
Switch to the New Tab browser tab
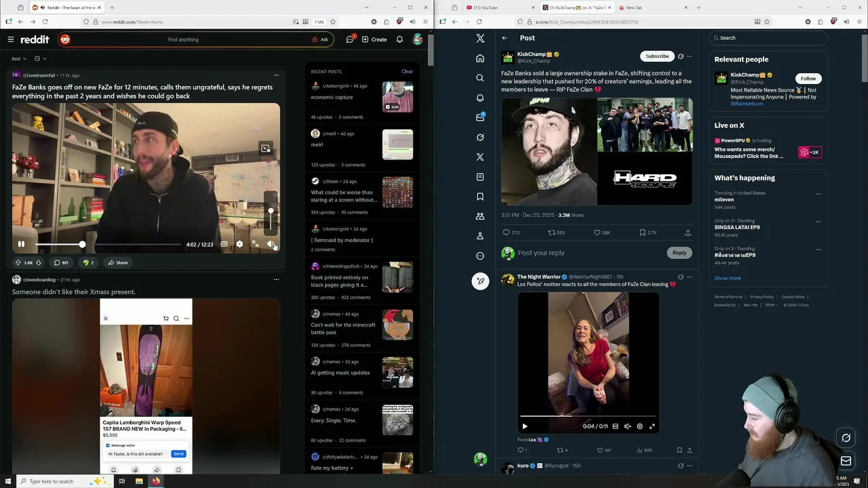653,7
